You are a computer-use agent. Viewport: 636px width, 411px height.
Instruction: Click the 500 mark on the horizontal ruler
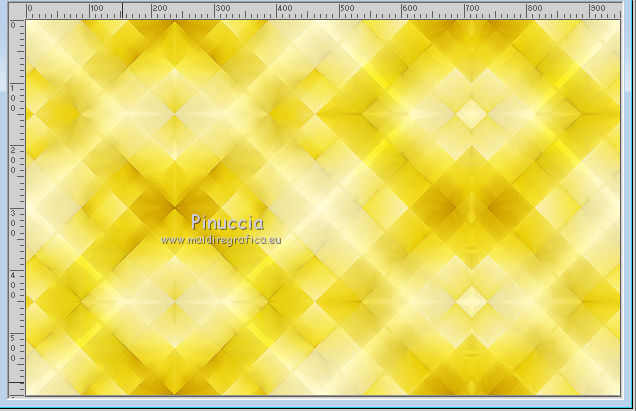[x=347, y=8]
